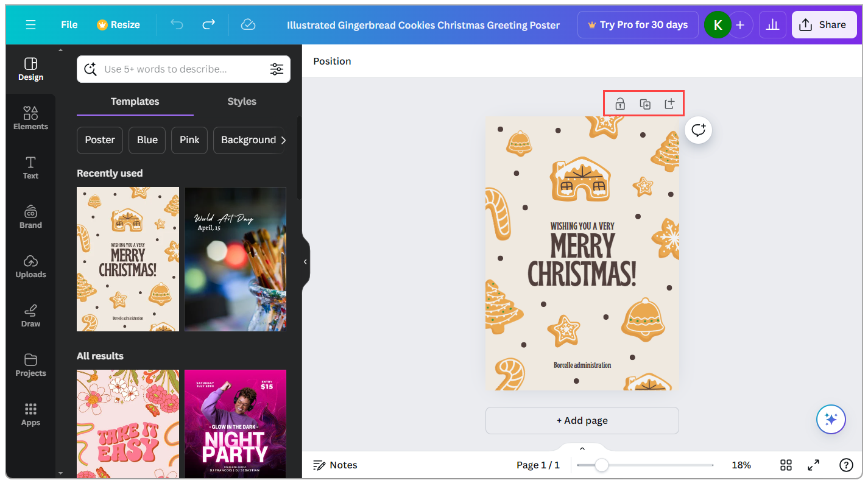The image size is (868, 483).
Task: Click the Redo arrow
Action: 208,24
